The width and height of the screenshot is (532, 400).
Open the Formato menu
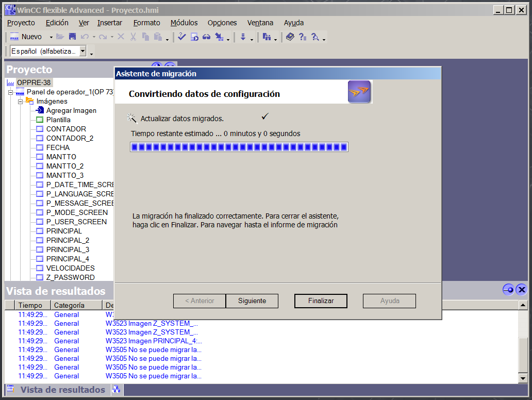pos(146,23)
